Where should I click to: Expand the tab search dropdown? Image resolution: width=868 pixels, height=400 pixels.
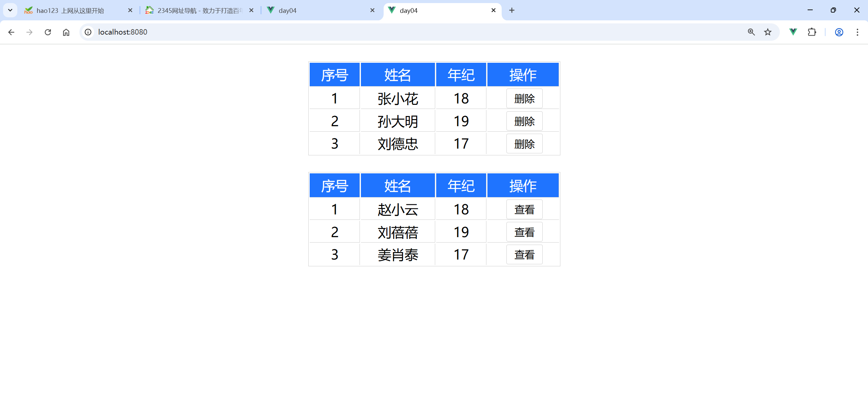[10, 10]
